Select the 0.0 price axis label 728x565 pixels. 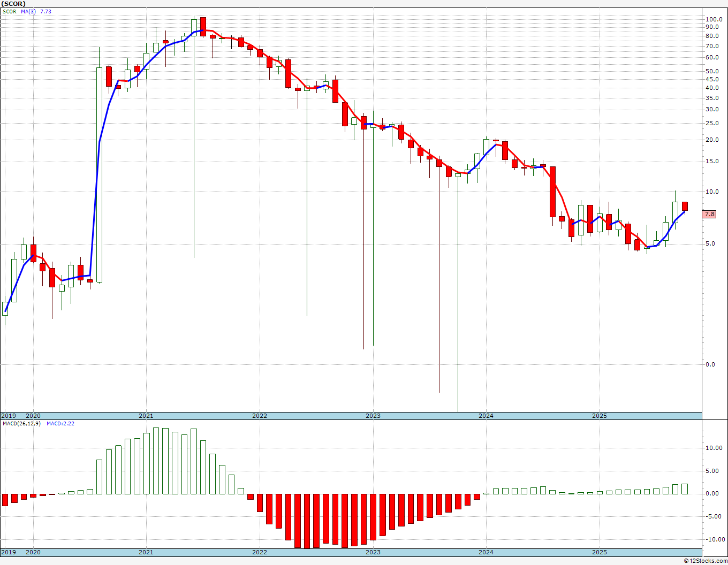710,364
